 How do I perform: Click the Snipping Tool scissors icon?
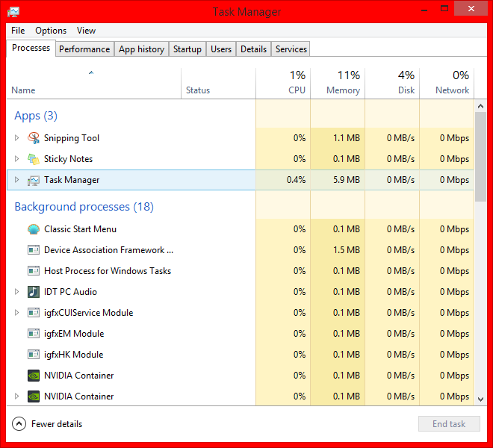pyautogui.click(x=34, y=138)
